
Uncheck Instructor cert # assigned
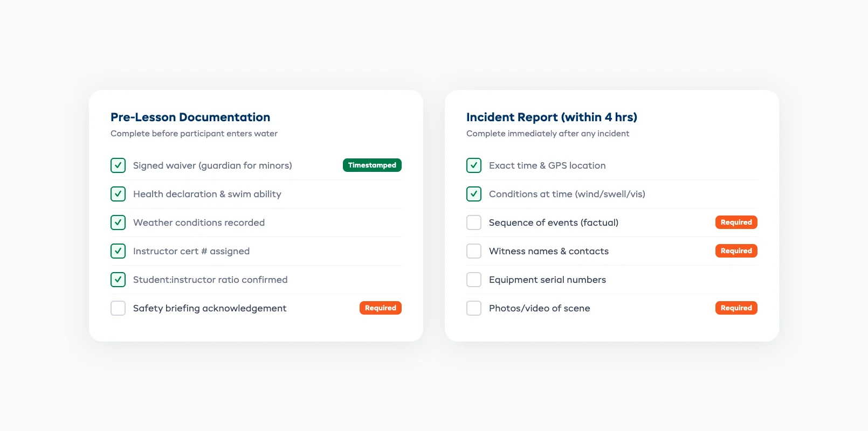point(118,251)
